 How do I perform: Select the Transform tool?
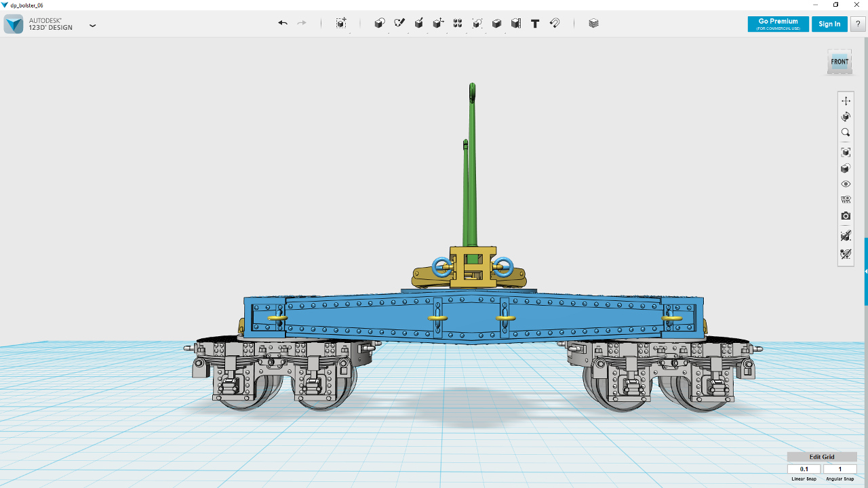341,23
